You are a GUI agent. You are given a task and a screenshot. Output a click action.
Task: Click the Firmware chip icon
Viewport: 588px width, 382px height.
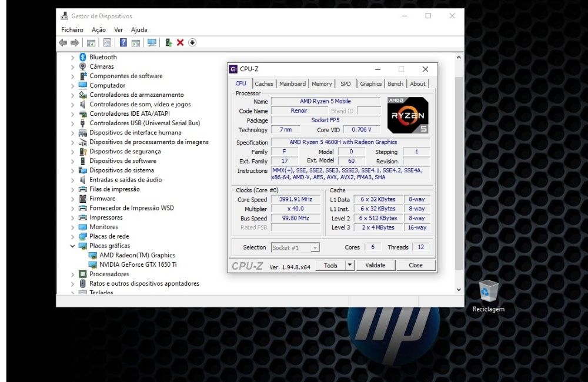[x=83, y=199]
